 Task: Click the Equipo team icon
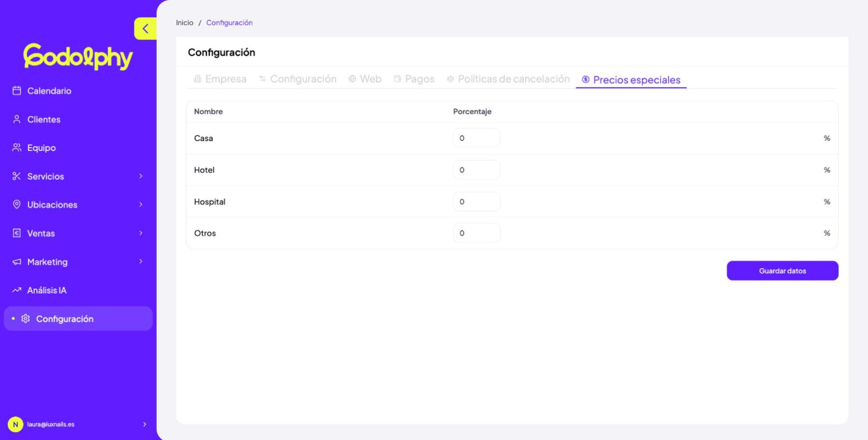(17, 148)
